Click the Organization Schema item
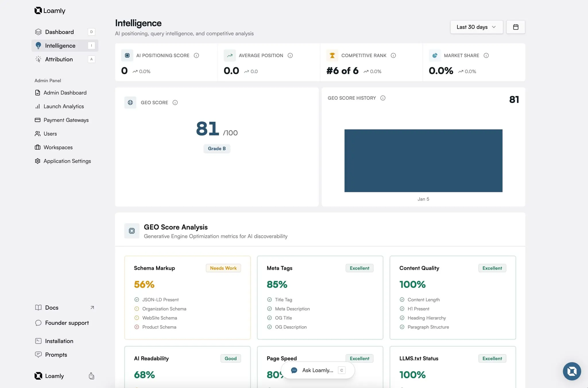 click(160, 309)
